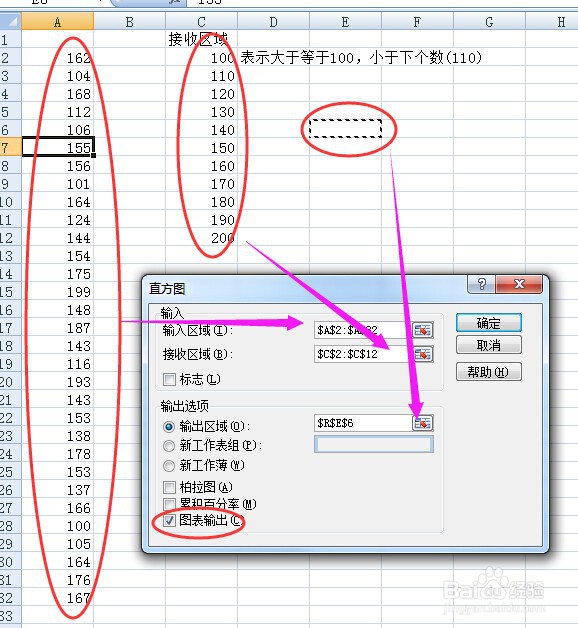Close the 直方图 dialog
578x628 pixels.
click(x=519, y=284)
